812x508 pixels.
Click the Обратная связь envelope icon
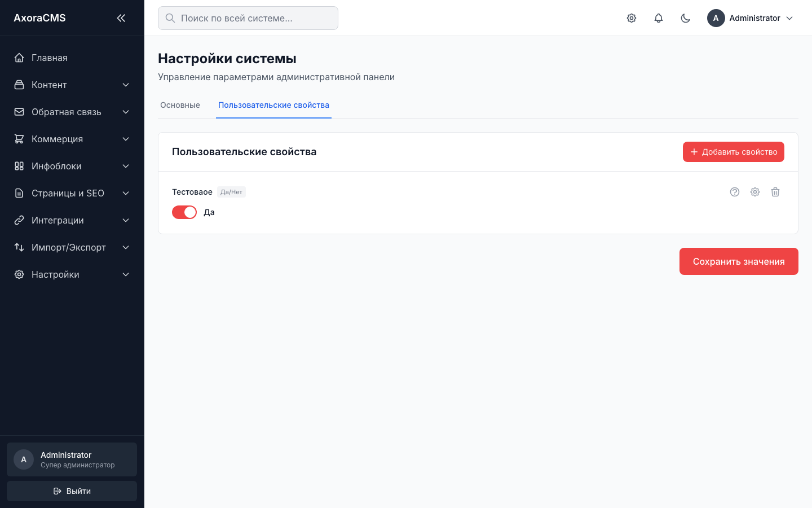point(19,112)
